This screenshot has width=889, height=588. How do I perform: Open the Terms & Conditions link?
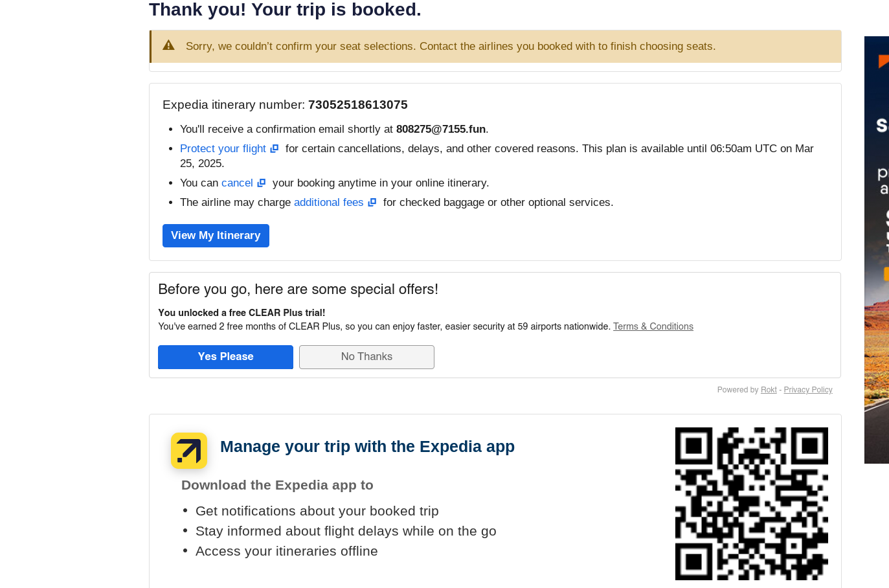(x=653, y=326)
